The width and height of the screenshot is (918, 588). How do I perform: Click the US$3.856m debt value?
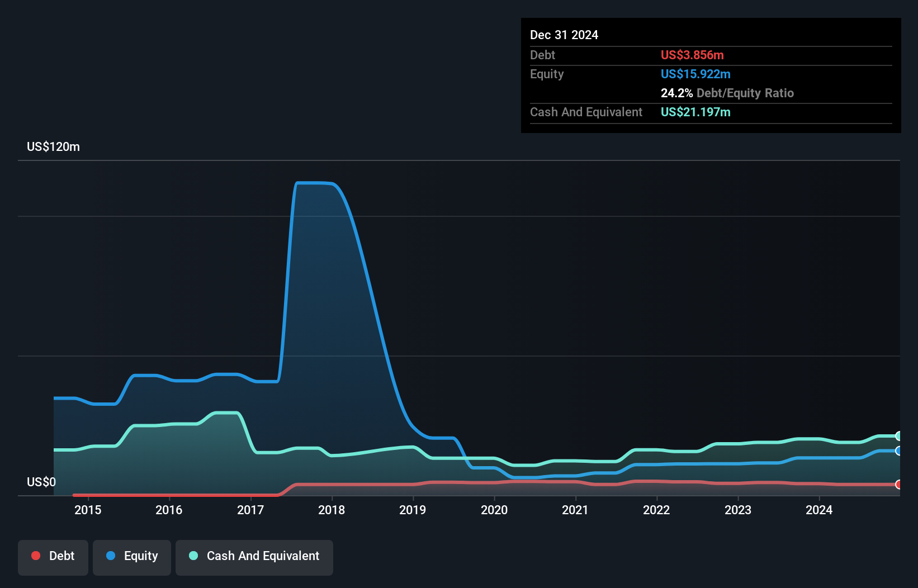click(x=692, y=55)
